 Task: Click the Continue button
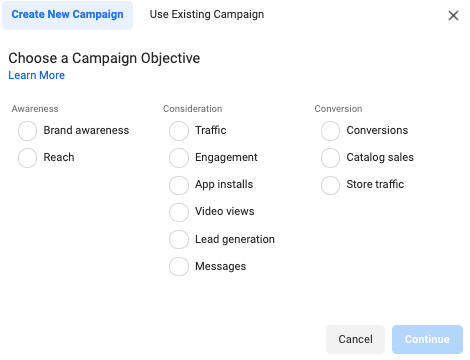427,339
